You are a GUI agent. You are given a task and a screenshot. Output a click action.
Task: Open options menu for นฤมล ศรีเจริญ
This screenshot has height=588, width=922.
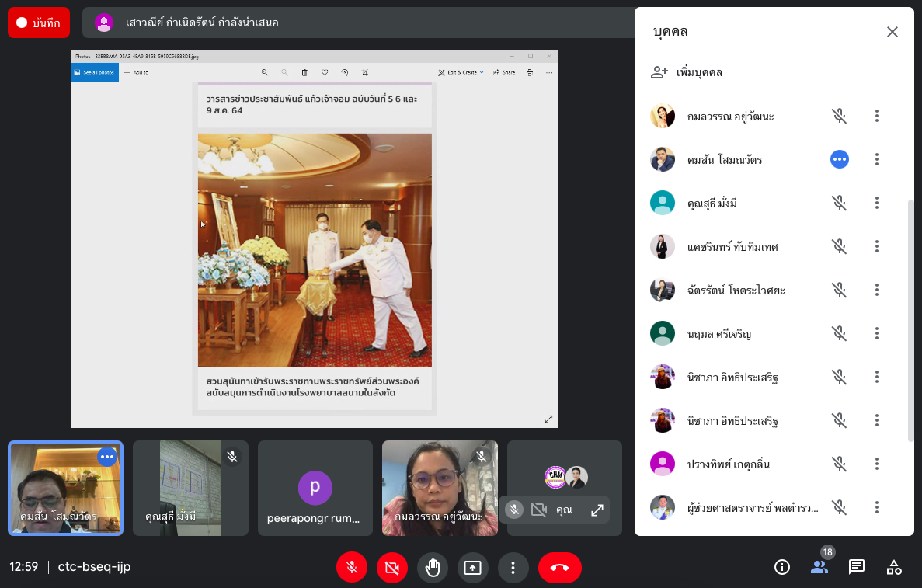[876, 333]
